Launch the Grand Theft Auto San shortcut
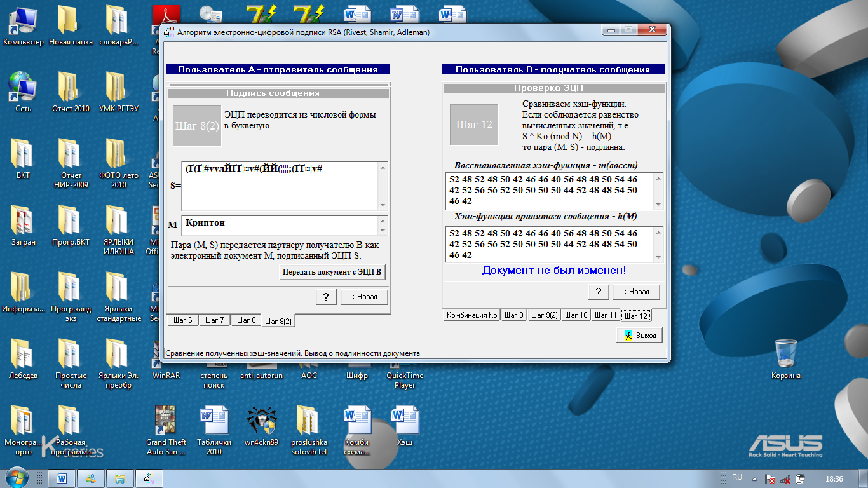This screenshot has height=488, width=868. point(166,430)
